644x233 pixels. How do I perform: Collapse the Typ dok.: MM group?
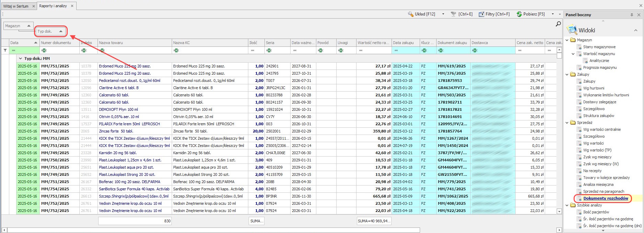[x=20, y=59]
